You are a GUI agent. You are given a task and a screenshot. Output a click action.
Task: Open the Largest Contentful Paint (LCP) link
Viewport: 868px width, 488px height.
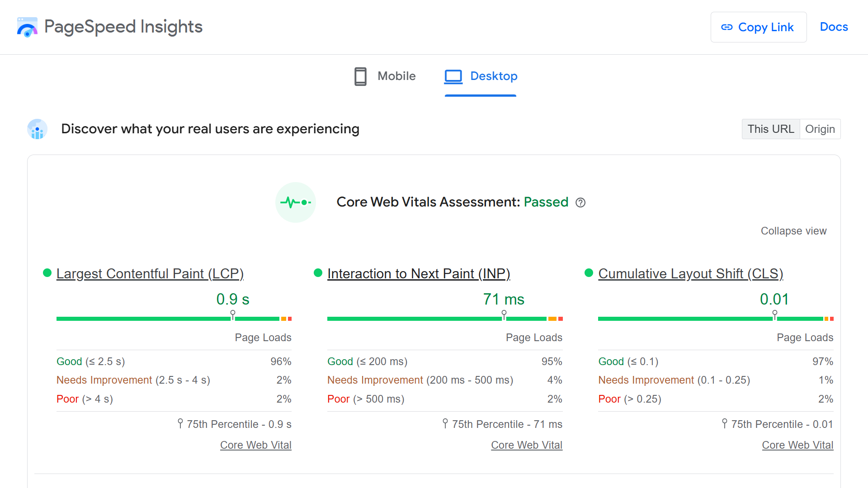150,274
